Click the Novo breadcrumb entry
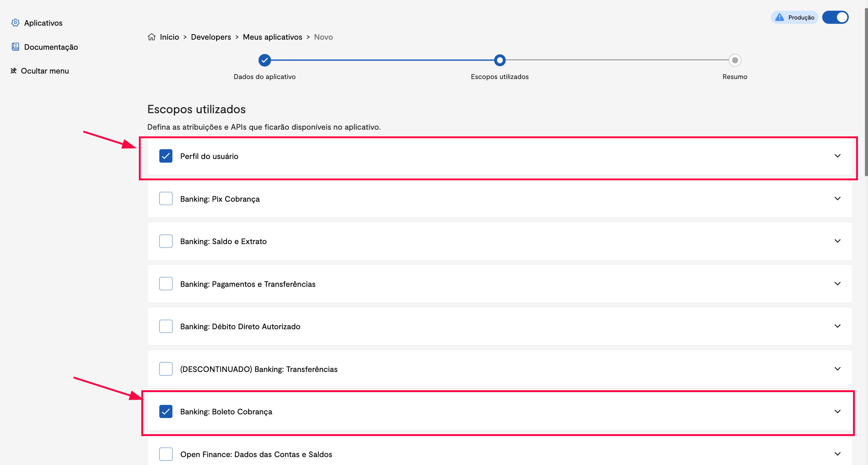 pos(323,37)
